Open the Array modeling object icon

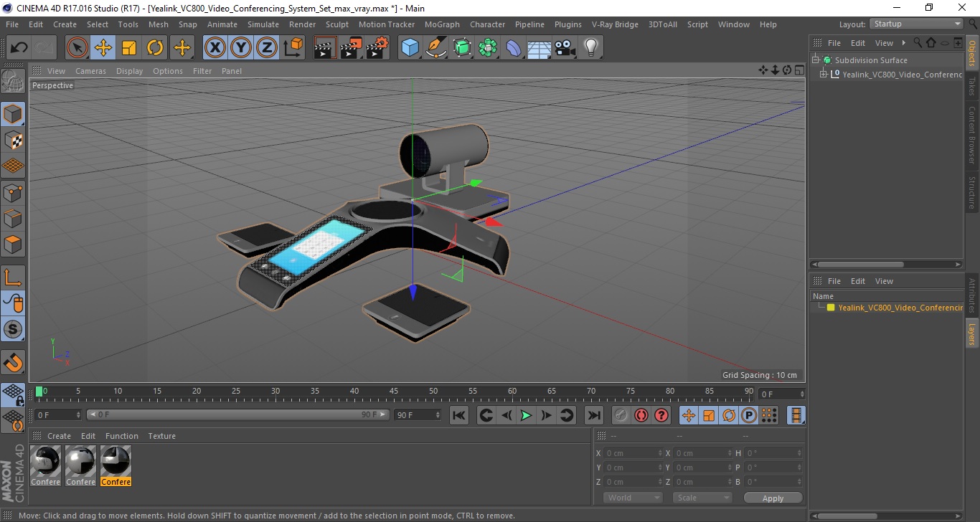click(489, 48)
